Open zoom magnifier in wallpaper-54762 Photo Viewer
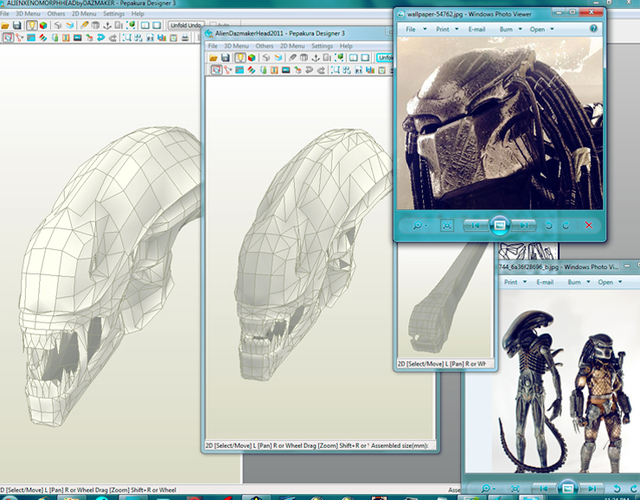This screenshot has width=640, height=500. click(x=419, y=225)
